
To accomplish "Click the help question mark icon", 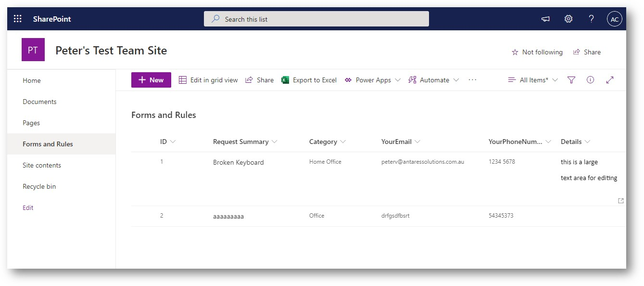I will tap(592, 19).
